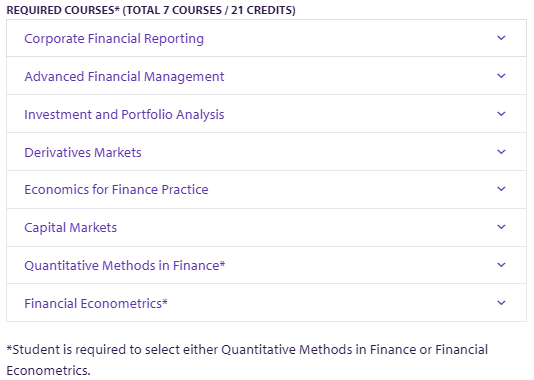The height and width of the screenshot is (380, 534).
Task: Click empty middle area of Capital Markets row
Action: point(307,227)
